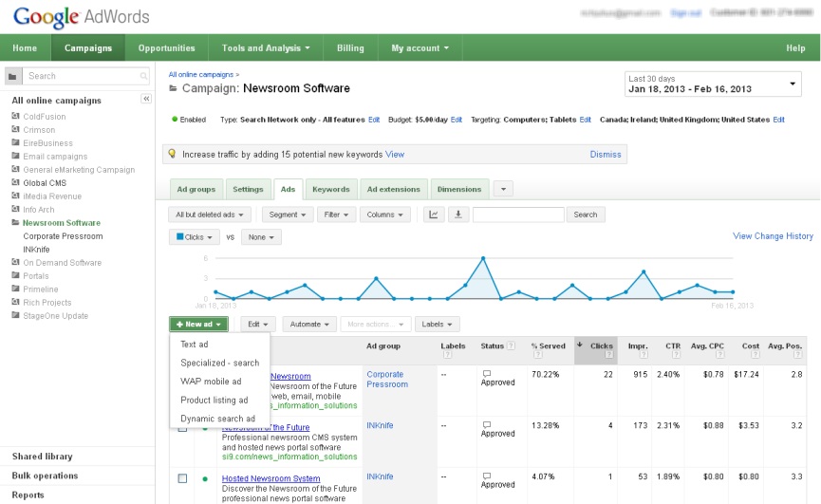
Task: Click the lightbulb icon in the keyword suggestion bar
Action: tap(172, 154)
